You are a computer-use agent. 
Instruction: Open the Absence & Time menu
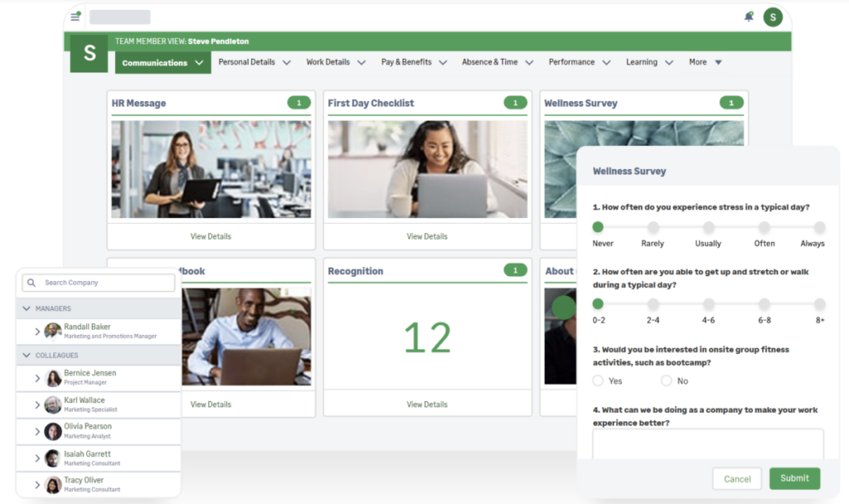497,62
